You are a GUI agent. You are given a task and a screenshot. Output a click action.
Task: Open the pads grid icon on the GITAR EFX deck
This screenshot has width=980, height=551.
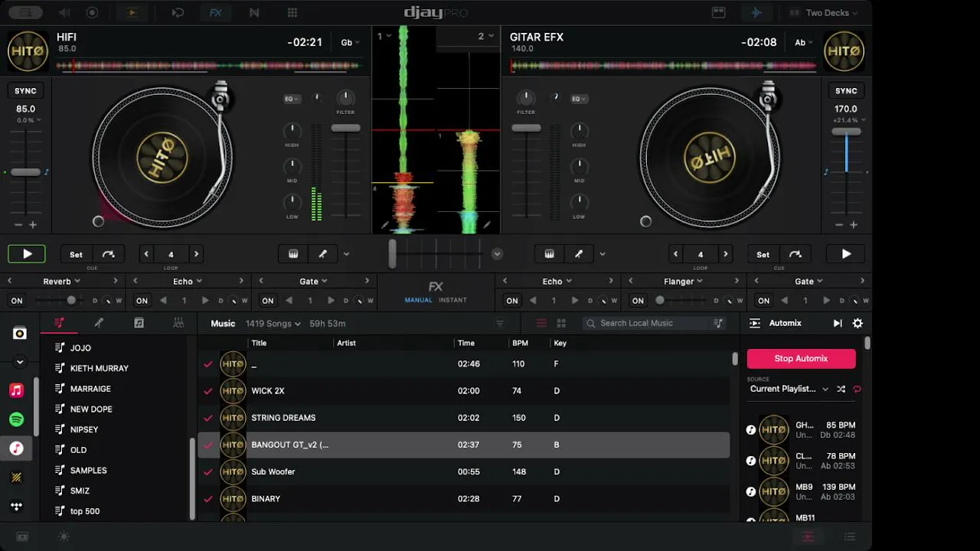(549, 254)
